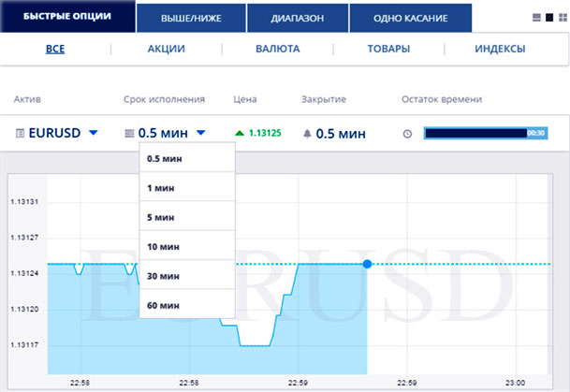Collapse the expiry time dropdown arrow

click(x=201, y=134)
